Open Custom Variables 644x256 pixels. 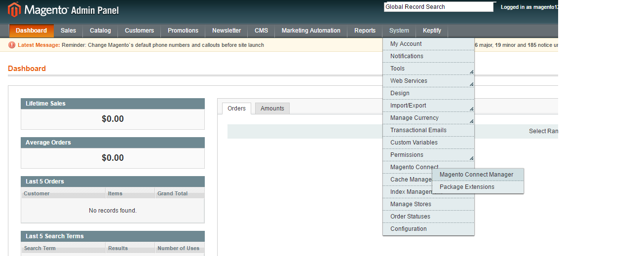pyautogui.click(x=428, y=143)
